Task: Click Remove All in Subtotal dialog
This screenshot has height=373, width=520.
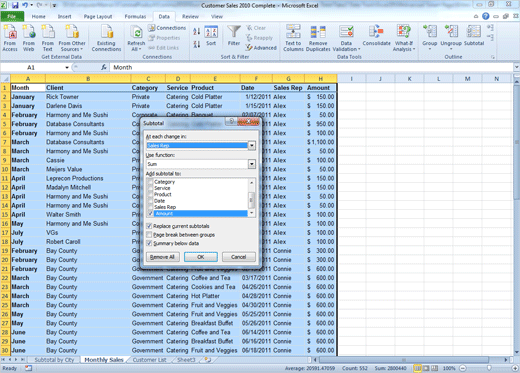Action: pos(162,257)
